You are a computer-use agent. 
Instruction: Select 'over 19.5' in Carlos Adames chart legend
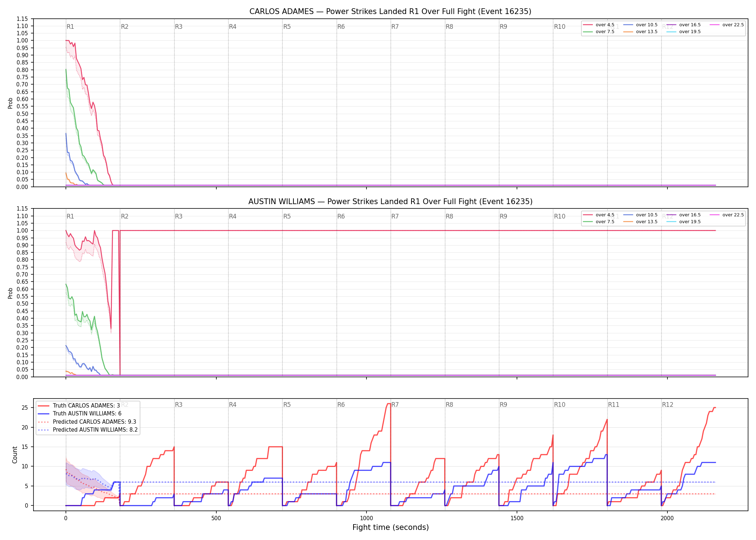tap(684, 32)
